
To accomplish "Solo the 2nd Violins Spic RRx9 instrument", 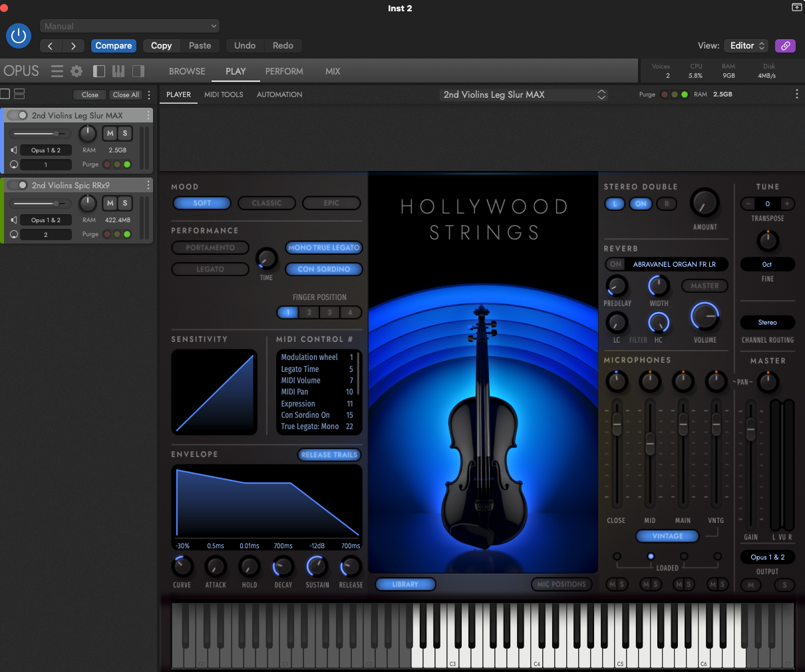I will (124, 204).
